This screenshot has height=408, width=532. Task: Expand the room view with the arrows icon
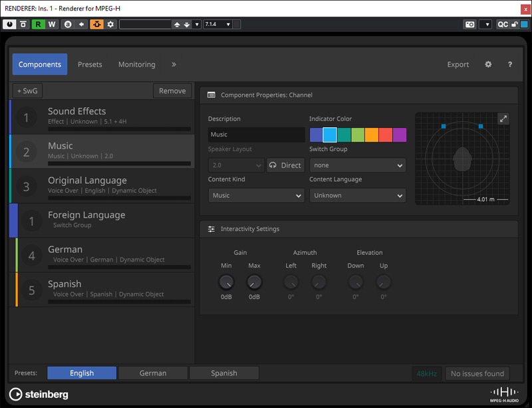(x=503, y=118)
